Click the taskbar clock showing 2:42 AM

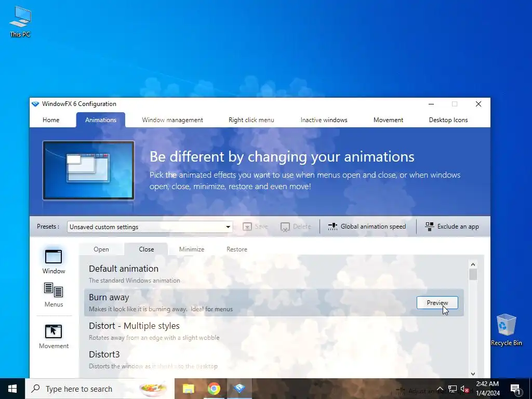click(487, 389)
